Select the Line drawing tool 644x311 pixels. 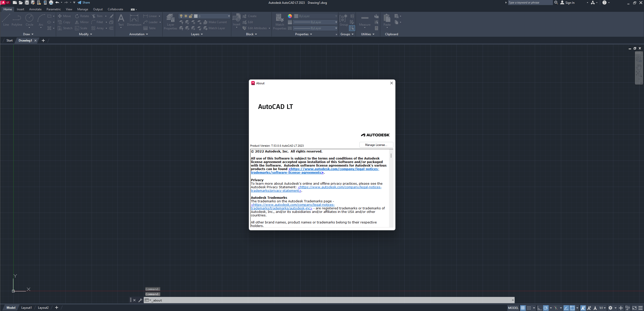(x=6, y=20)
